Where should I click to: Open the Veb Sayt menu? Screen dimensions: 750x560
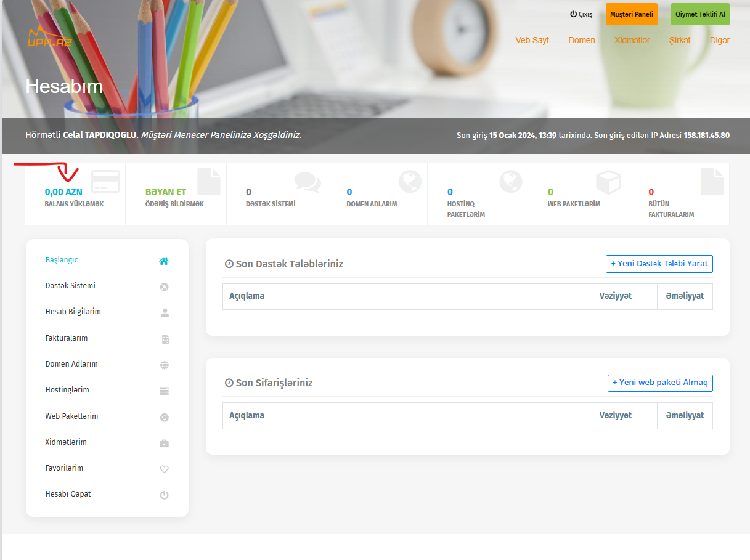(532, 40)
